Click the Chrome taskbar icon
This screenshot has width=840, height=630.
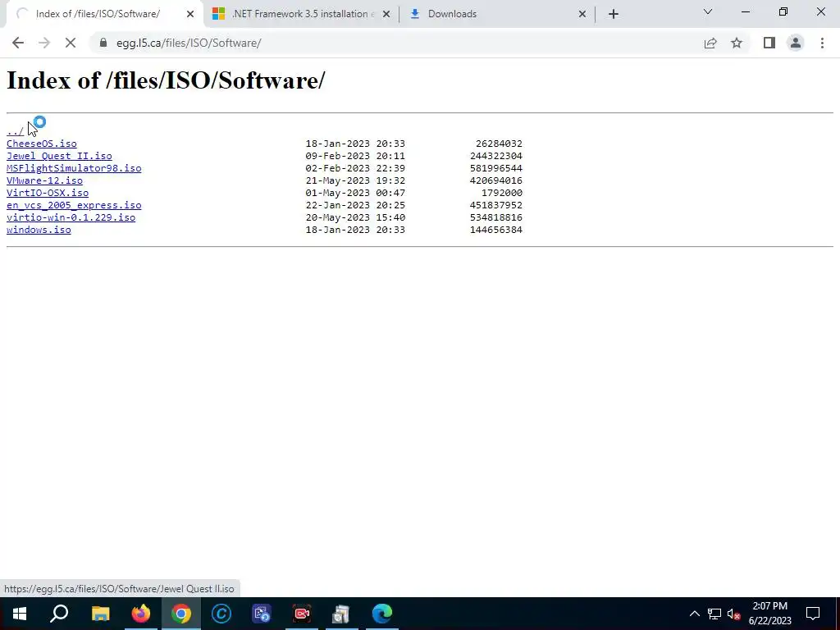click(x=181, y=614)
